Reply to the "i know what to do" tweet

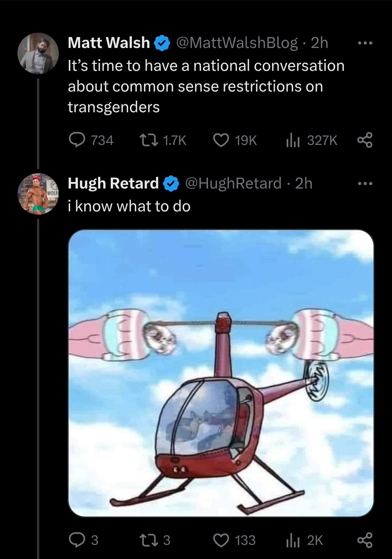84,540
